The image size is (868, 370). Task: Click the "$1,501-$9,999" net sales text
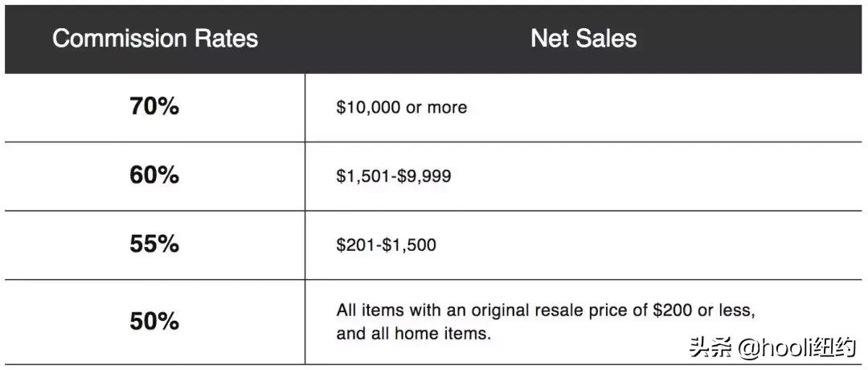[x=394, y=176]
